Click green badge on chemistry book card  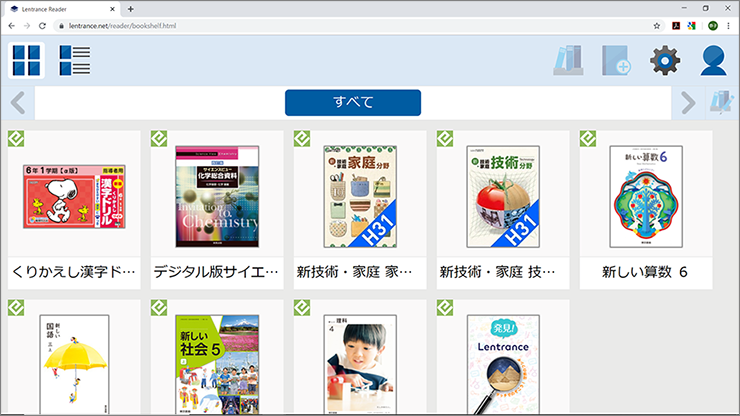point(159,139)
